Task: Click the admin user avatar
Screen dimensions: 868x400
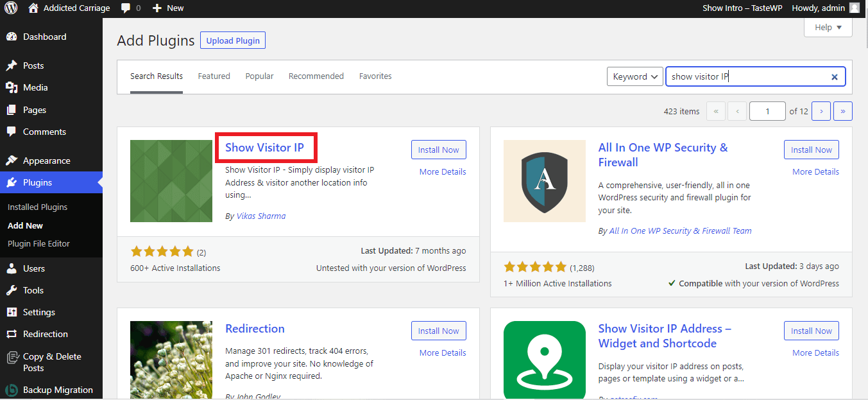Action: click(854, 8)
